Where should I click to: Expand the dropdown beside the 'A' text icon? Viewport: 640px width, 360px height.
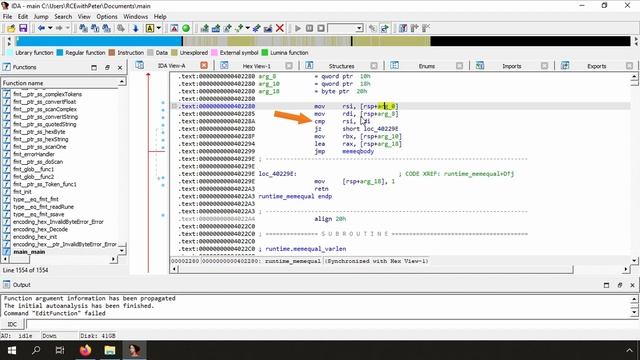(x=159, y=28)
